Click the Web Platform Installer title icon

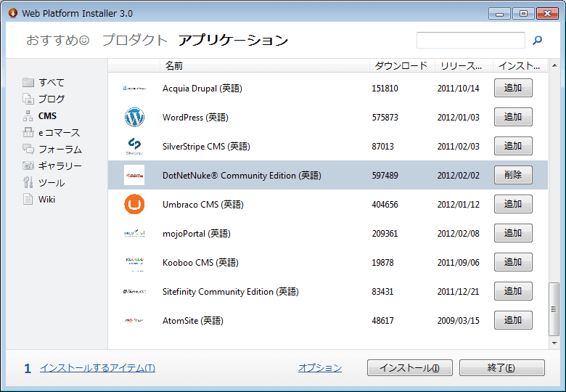click(x=13, y=13)
